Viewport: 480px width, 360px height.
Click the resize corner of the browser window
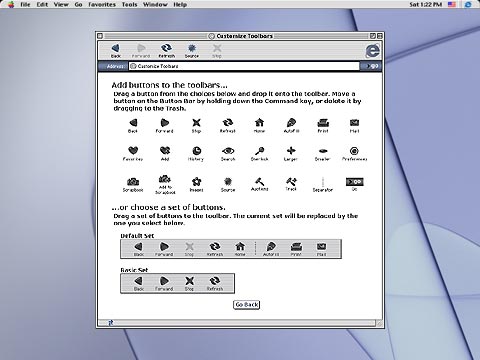click(x=379, y=323)
